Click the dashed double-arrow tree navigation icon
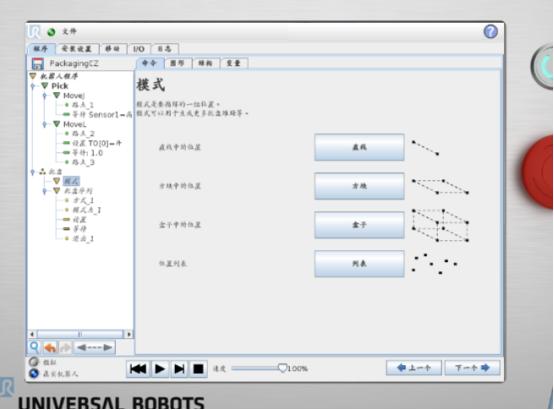This screenshot has height=410, width=554. (95, 348)
